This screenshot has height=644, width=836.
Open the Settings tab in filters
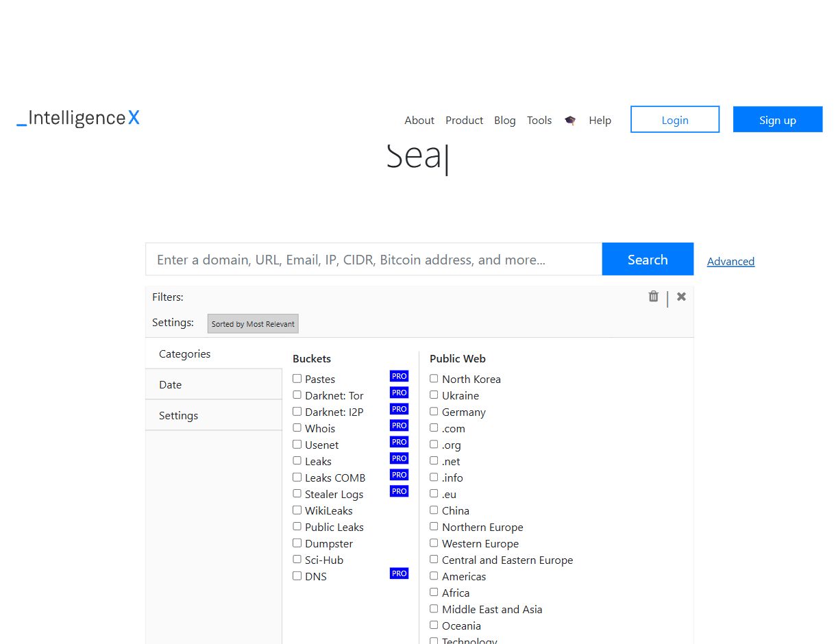(214, 415)
